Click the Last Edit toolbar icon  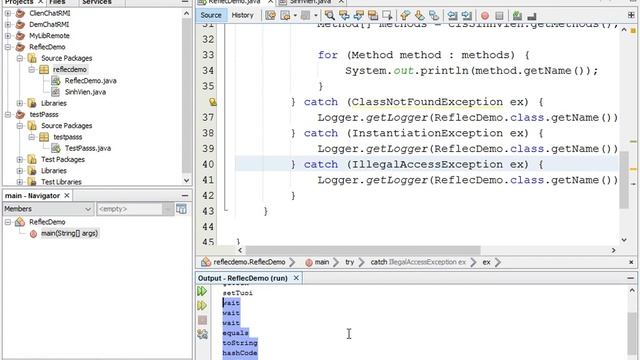270,16
